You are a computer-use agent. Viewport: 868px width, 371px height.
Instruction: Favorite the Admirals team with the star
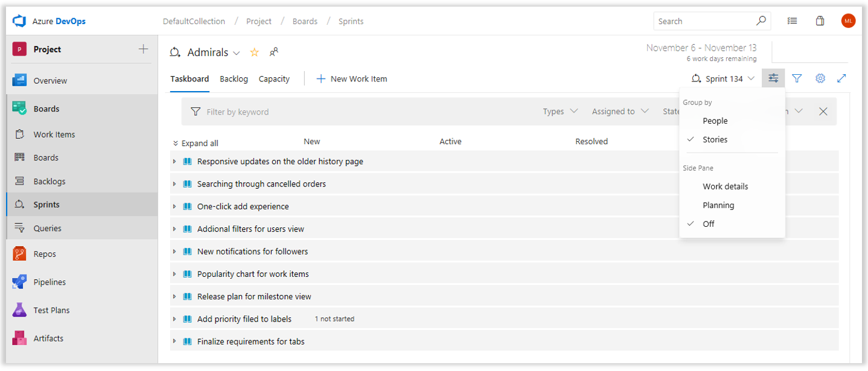point(254,52)
